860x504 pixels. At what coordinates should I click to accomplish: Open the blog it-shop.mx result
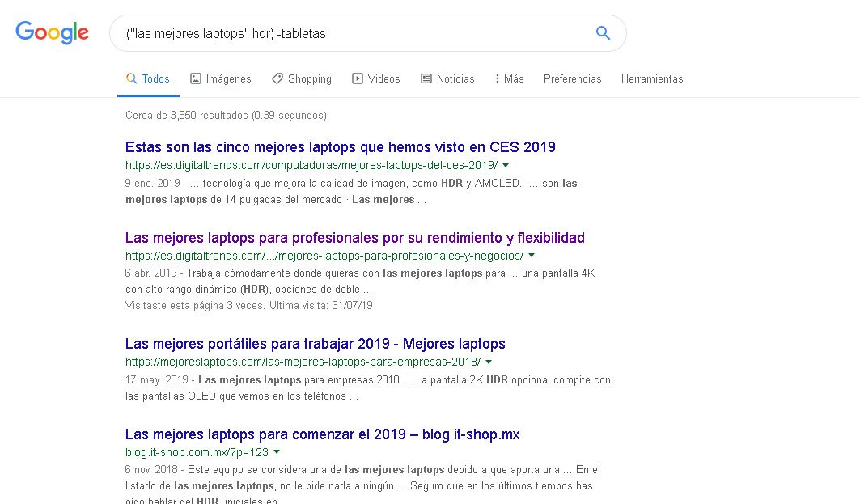tap(322, 434)
